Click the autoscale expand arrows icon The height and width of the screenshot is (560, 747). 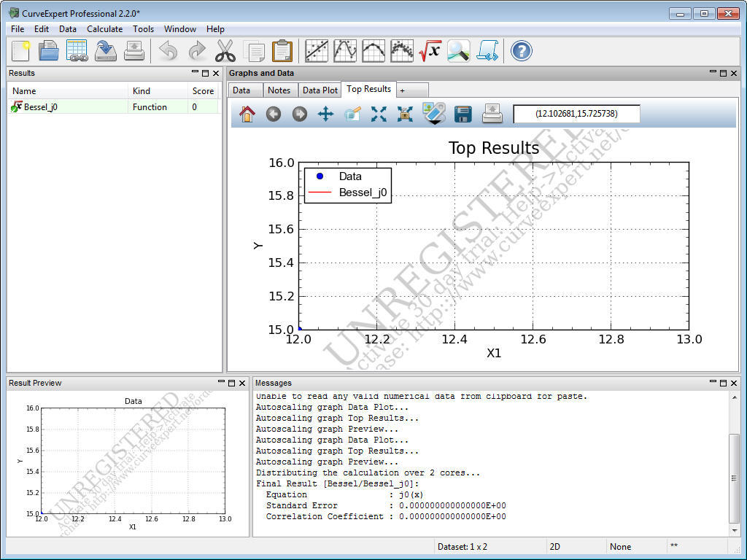point(379,114)
